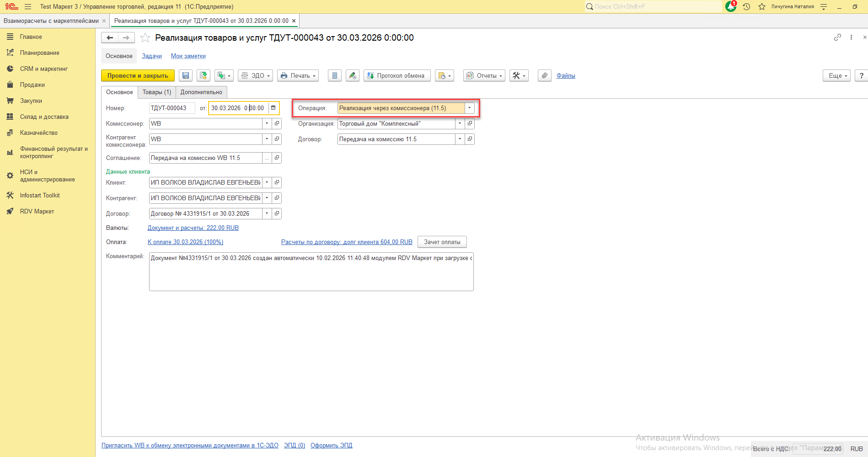Click the Соглашение ellipsis select button
The height and width of the screenshot is (457, 868).
[x=267, y=158]
